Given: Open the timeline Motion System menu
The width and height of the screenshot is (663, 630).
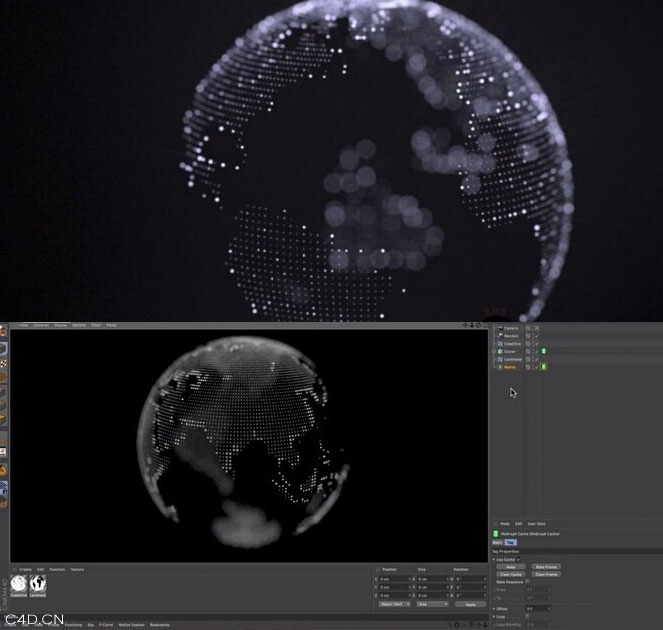Looking at the screenshot, I should [x=132, y=625].
